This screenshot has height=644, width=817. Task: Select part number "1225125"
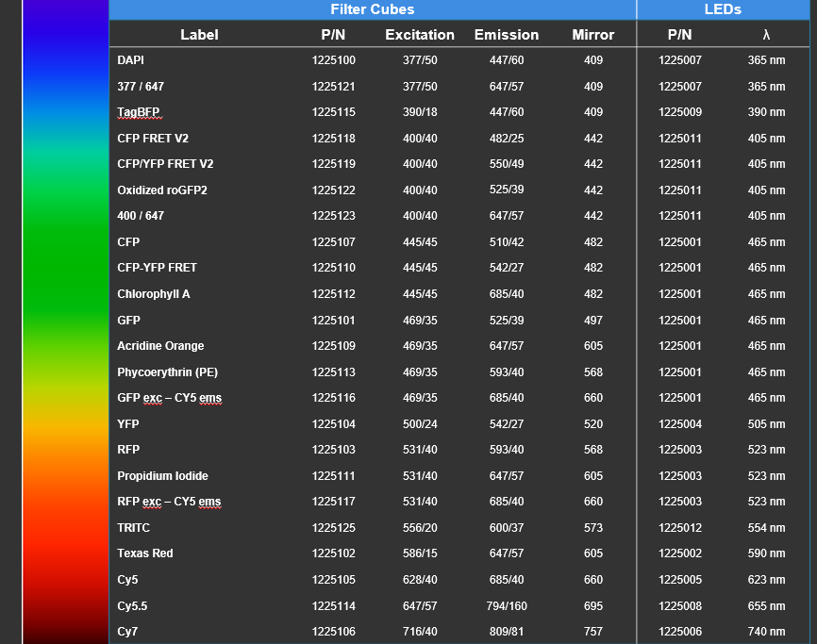333,528
